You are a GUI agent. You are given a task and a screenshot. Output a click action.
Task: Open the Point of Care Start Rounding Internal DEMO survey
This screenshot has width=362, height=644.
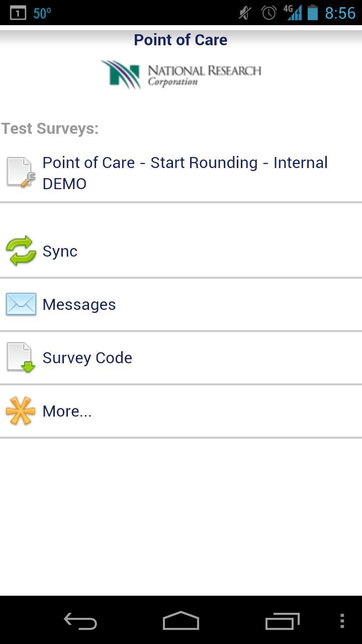pyautogui.click(x=185, y=173)
